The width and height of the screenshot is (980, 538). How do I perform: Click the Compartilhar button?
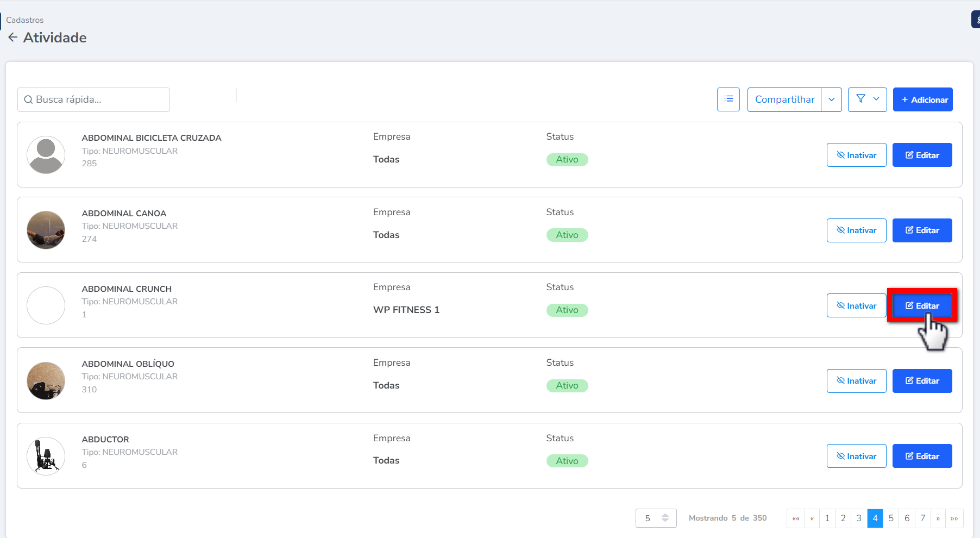coord(784,99)
